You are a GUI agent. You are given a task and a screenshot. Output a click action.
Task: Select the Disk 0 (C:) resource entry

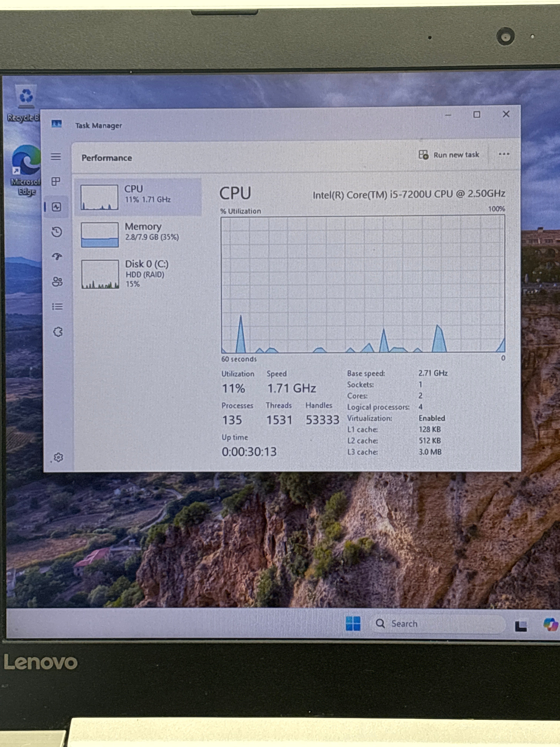tap(138, 274)
